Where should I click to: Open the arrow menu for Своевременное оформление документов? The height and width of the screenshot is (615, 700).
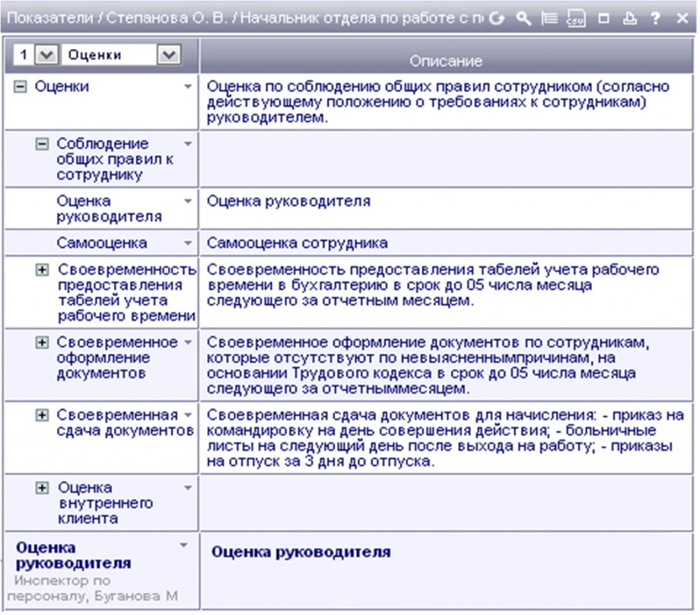tap(188, 343)
